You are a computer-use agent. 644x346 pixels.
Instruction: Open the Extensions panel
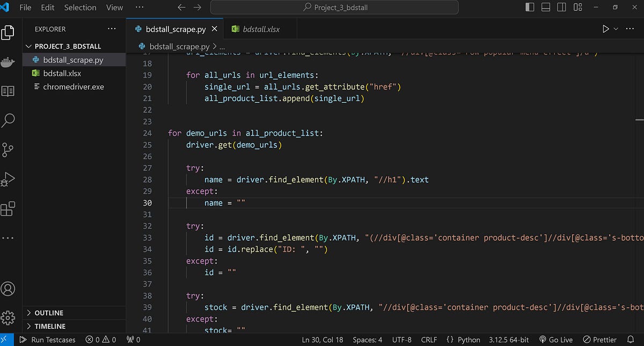[x=9, y=208]
